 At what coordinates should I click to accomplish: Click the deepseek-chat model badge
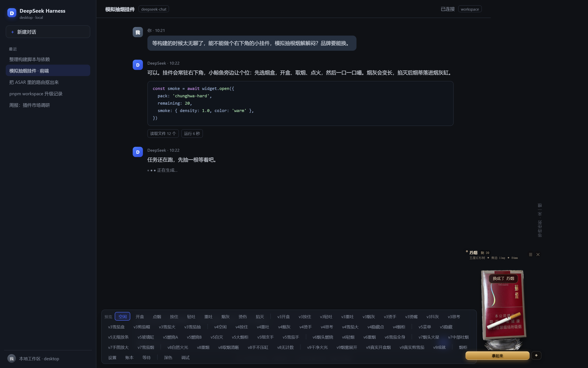(154, 9)
